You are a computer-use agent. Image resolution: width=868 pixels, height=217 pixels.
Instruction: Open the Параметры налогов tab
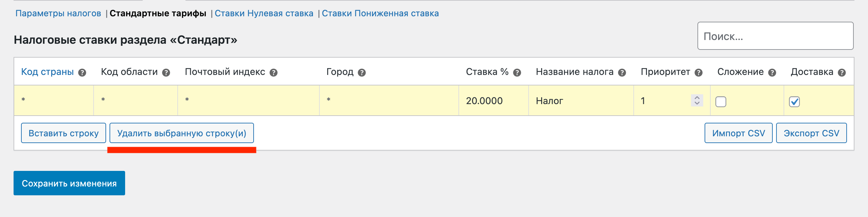coord(58,14)
